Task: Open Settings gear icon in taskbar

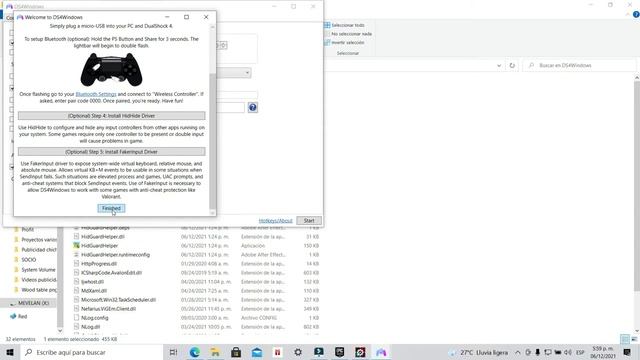Action: click(x=298, y=352)
